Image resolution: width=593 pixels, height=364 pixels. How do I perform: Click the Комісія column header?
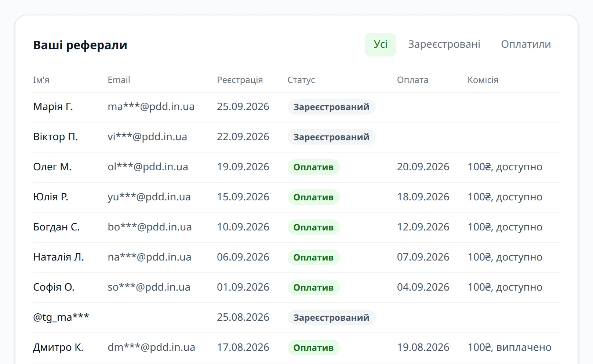483,80
